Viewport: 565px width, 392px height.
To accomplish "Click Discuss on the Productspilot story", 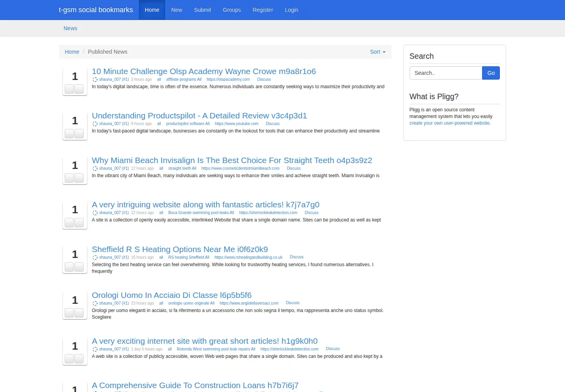I will tap(273, 123).
